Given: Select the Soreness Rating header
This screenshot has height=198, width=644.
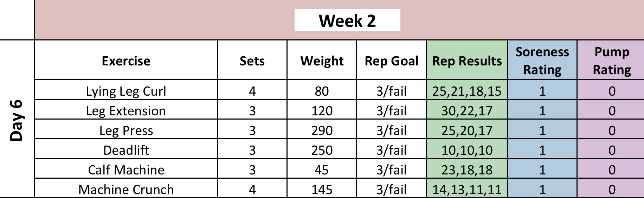Looking at the screenshot, I should 542,60.
